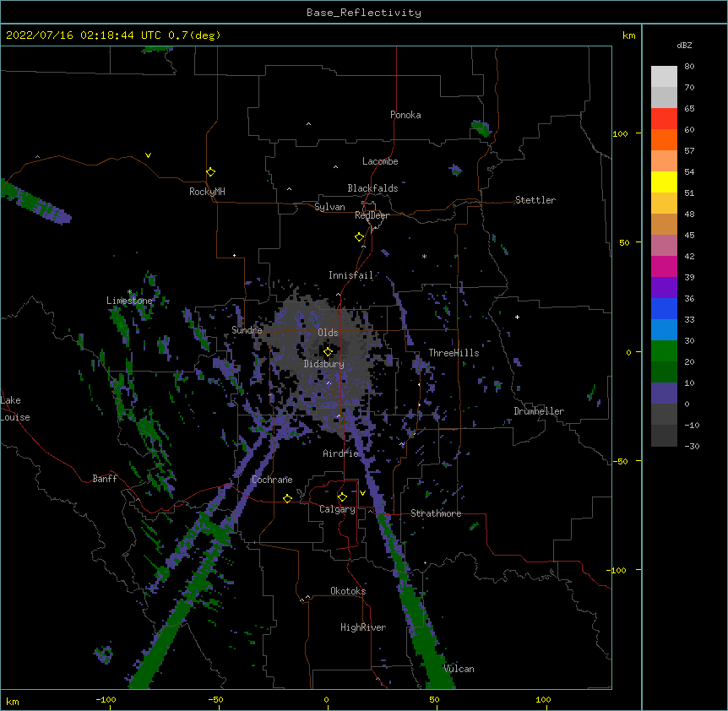Screen dimensions: 728x711
Task: Click the 50 tick on the right axis
Action: (x=624, y=242)
